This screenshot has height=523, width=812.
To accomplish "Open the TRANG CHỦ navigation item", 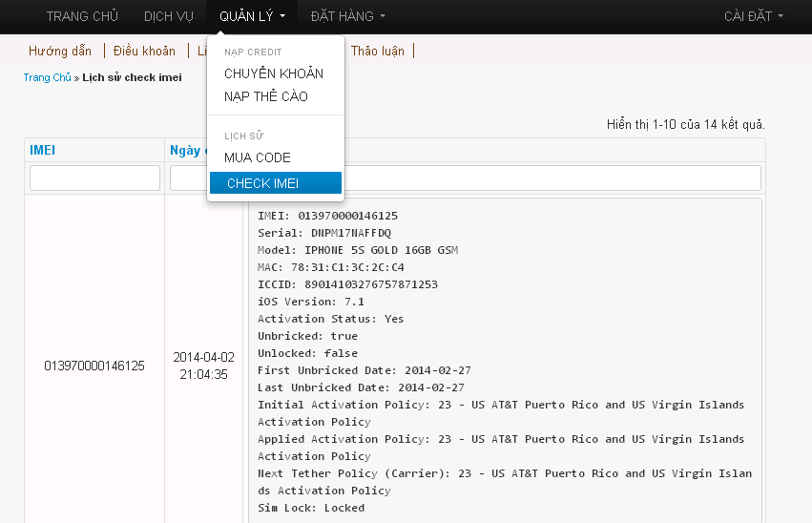I will tap(82, 16).
